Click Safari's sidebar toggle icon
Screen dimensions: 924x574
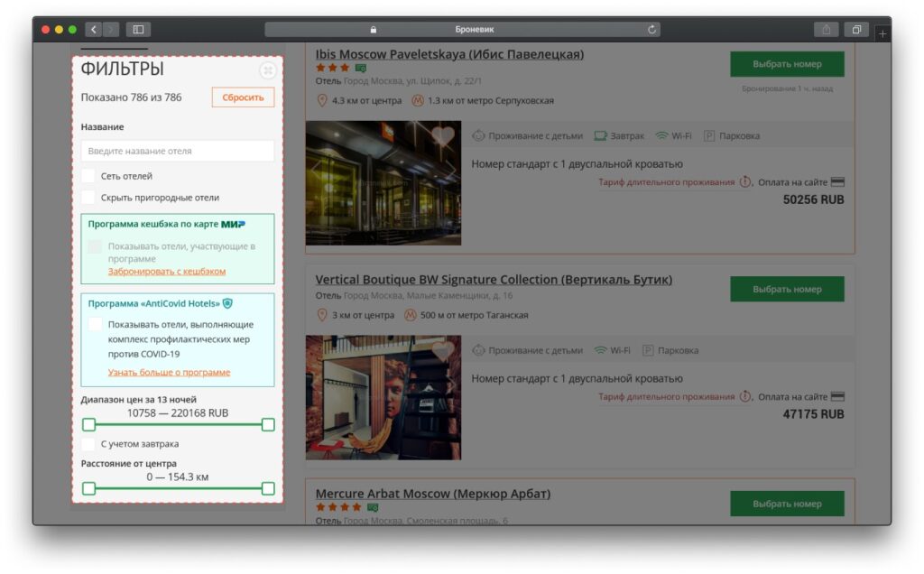[138, 30]
